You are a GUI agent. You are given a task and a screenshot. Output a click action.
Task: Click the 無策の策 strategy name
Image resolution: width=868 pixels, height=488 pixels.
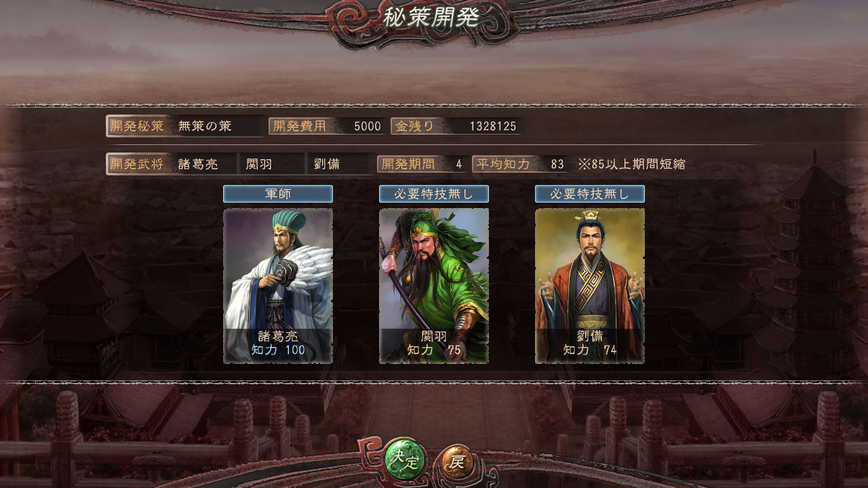point(205,126)
